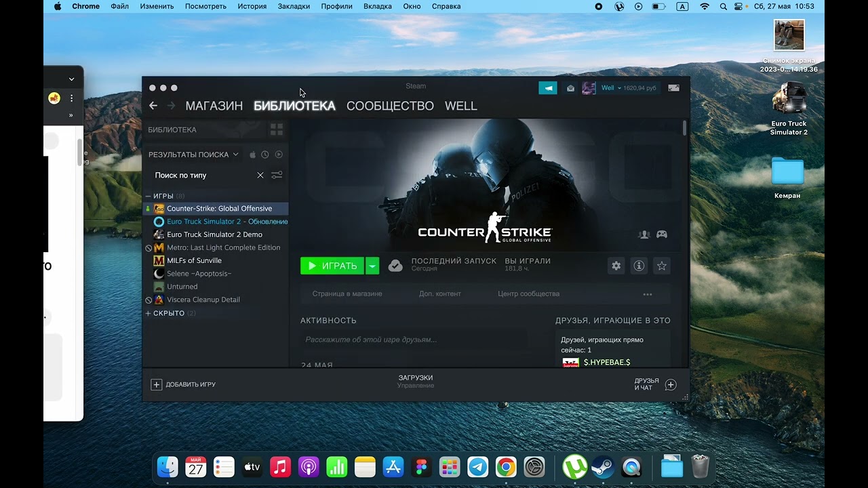This screenshot has width=868, height=488.
Task: Open Figma from the dock
Action: [422, 467]
